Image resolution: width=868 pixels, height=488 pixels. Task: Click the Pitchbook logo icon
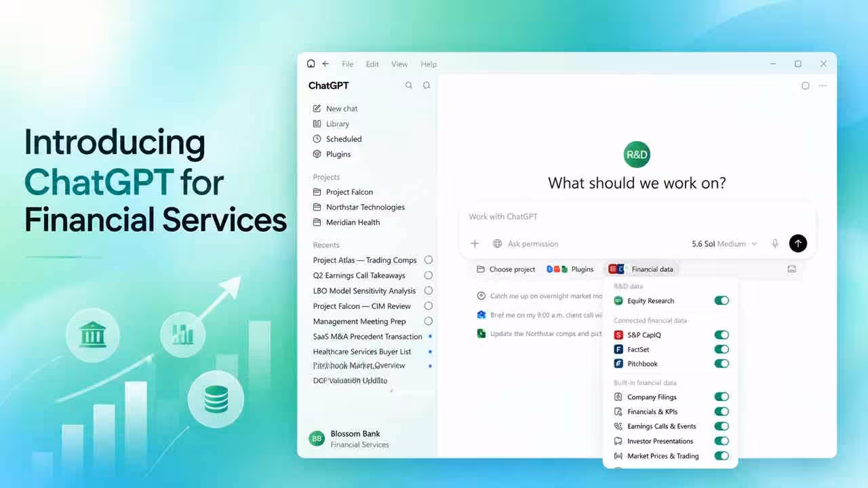(618, 364)
